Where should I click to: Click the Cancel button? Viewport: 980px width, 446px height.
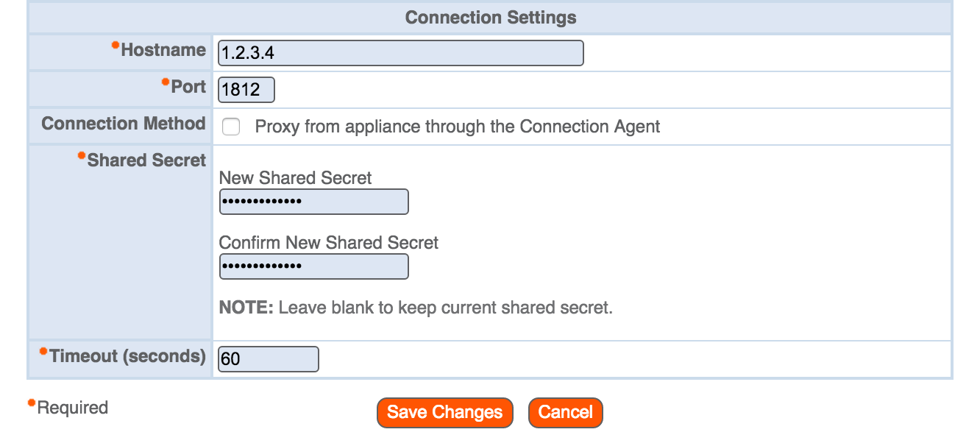pyautogui.click(x=565, y=412)
